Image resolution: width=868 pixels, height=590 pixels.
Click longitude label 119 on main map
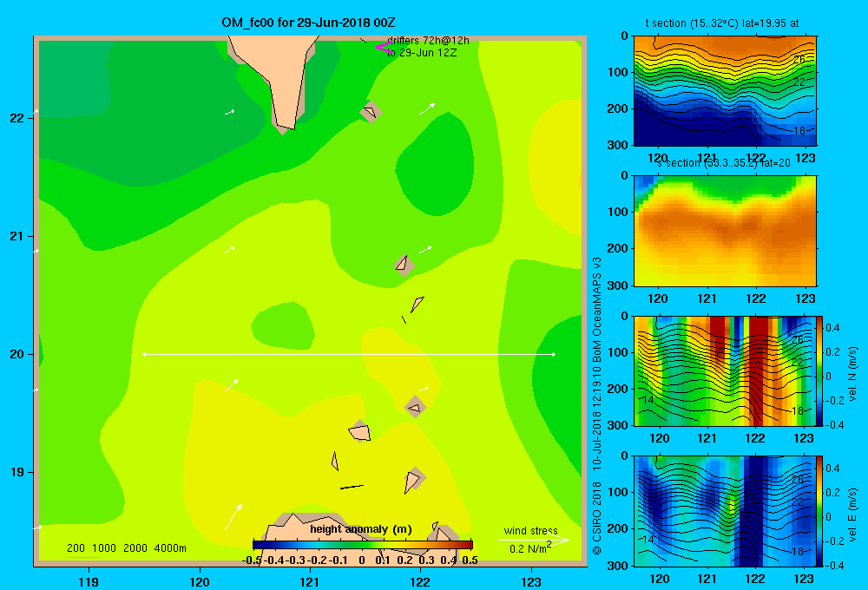coord(89,581)
